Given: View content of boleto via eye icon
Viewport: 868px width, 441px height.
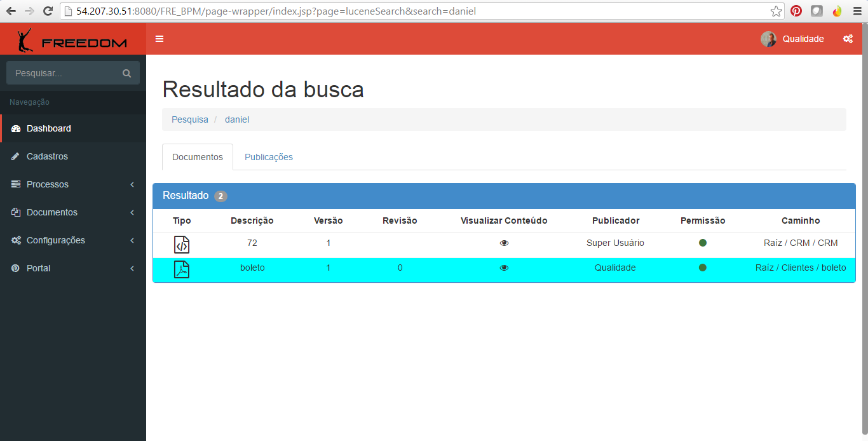Looking at the screenshot, I should 504,268.
